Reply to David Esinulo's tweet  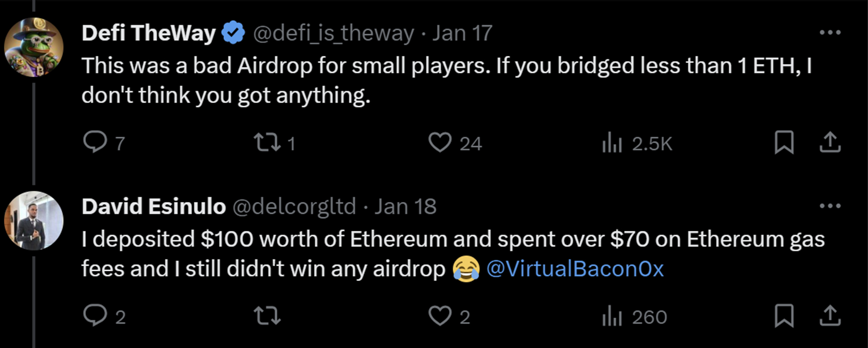pos(95,316)
